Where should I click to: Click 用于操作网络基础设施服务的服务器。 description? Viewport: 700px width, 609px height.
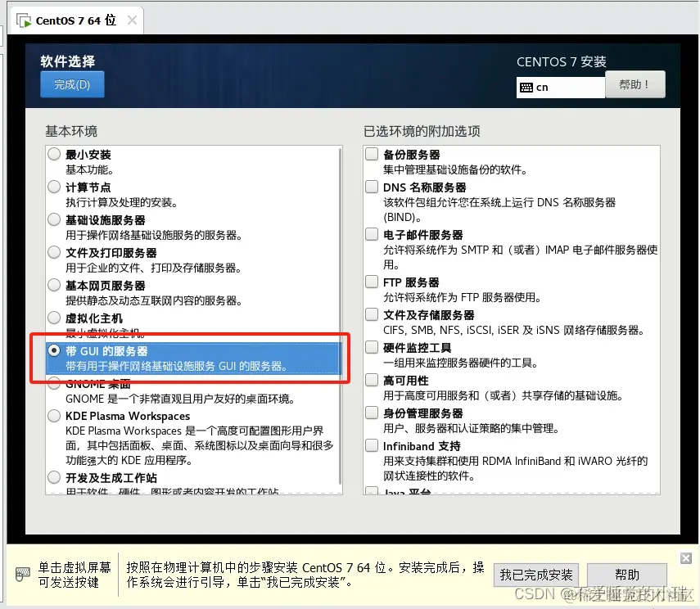(x=154, y=235)
